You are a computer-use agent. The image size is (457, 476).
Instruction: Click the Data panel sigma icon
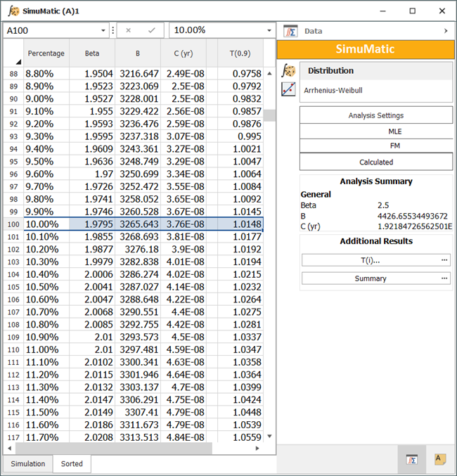[x=290, y=31]
